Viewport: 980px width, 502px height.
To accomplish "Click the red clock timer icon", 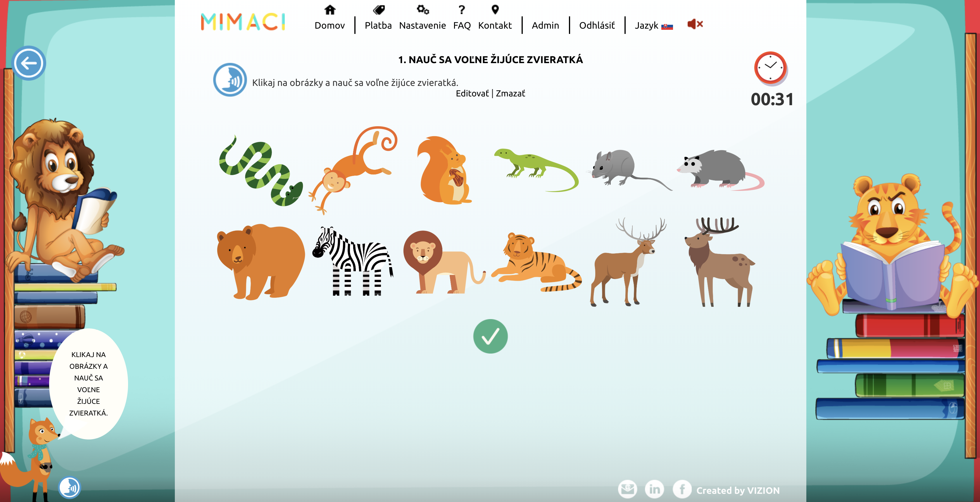I will (771, 68).
